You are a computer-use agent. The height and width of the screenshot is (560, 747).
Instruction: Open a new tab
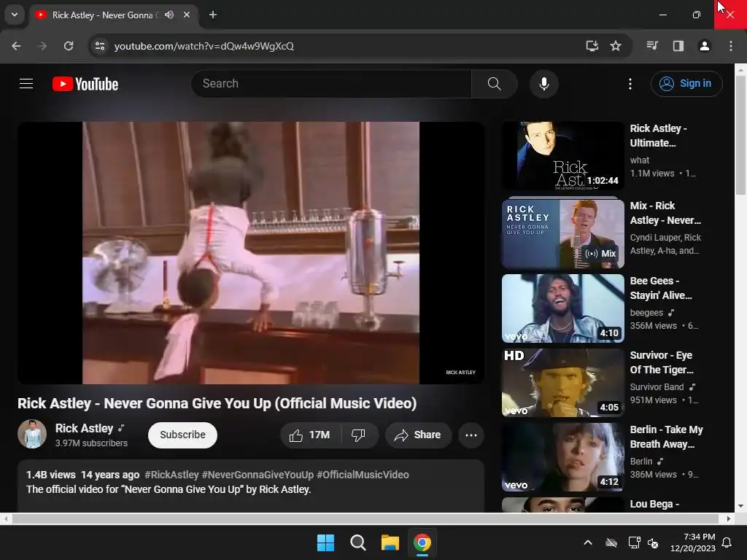click(213, 15)
